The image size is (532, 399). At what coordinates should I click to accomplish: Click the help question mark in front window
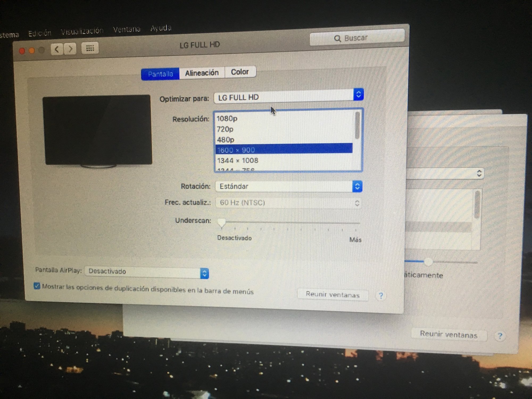click(x=381, y=296)
